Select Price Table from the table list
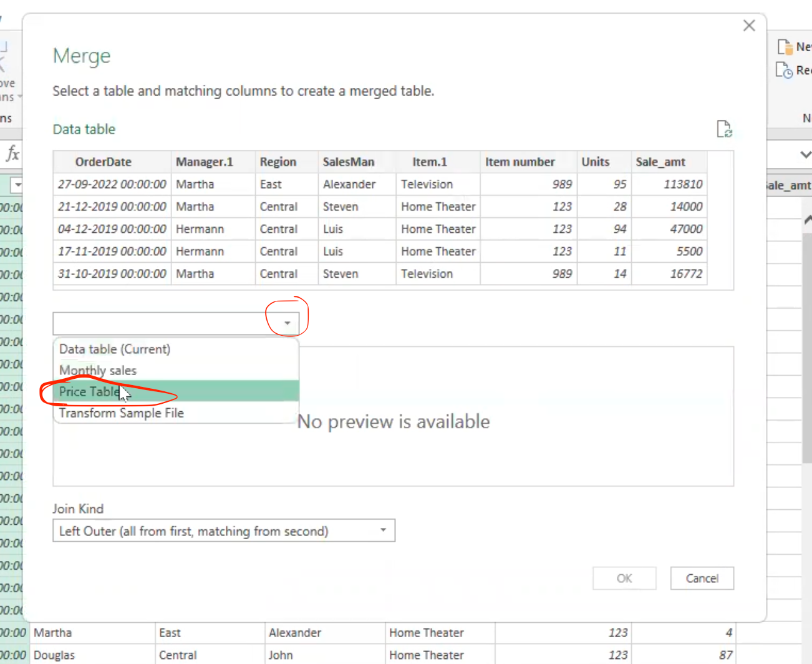This screenshot has width=812, height=664. pyautogui.click(x=87, y=392)
